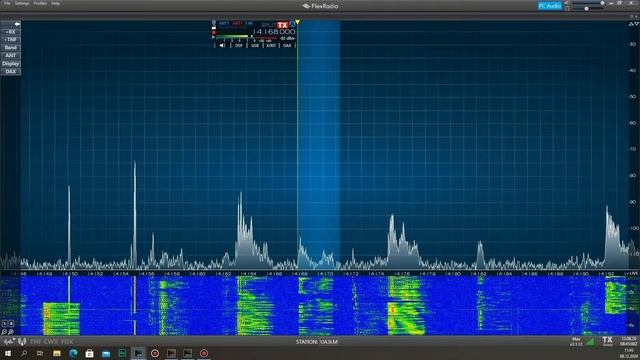Click the green network status icon
Viewport: 640px width, 360px height.
click(x=590, y=342)
